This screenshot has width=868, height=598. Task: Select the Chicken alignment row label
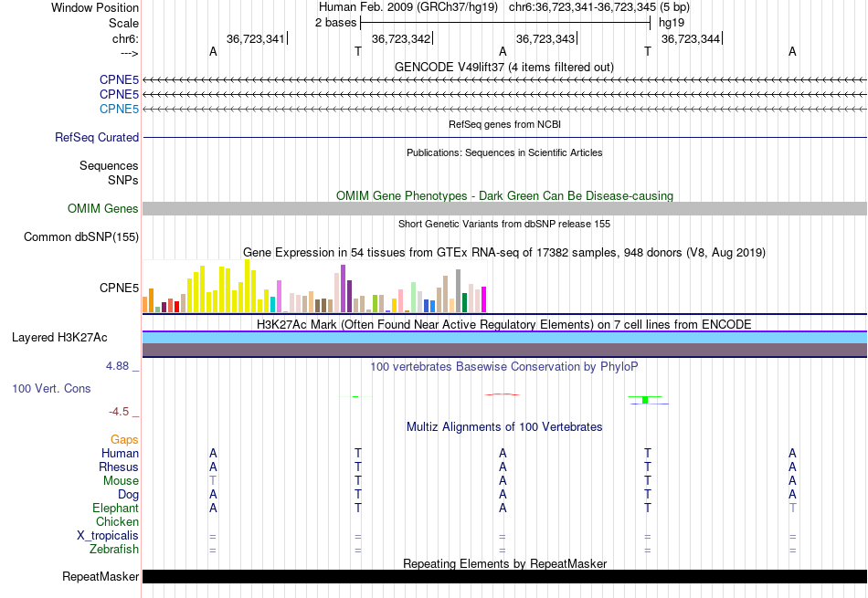[117, 521]
